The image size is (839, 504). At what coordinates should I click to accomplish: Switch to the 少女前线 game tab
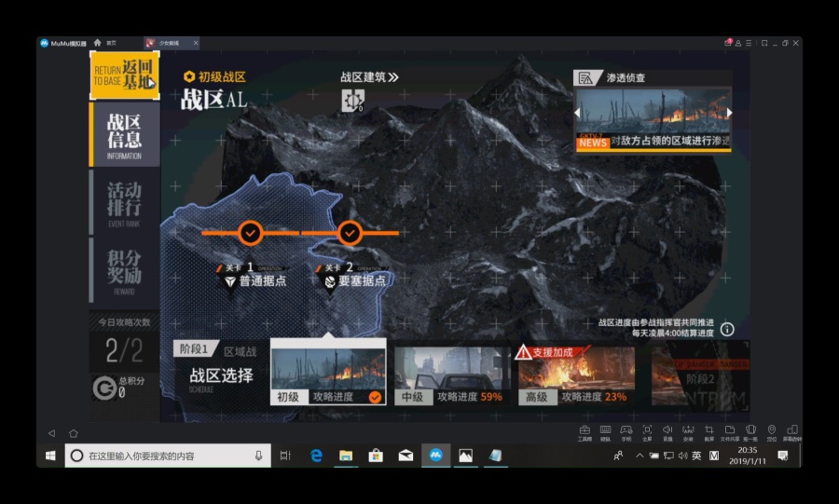tap(168, 43)
